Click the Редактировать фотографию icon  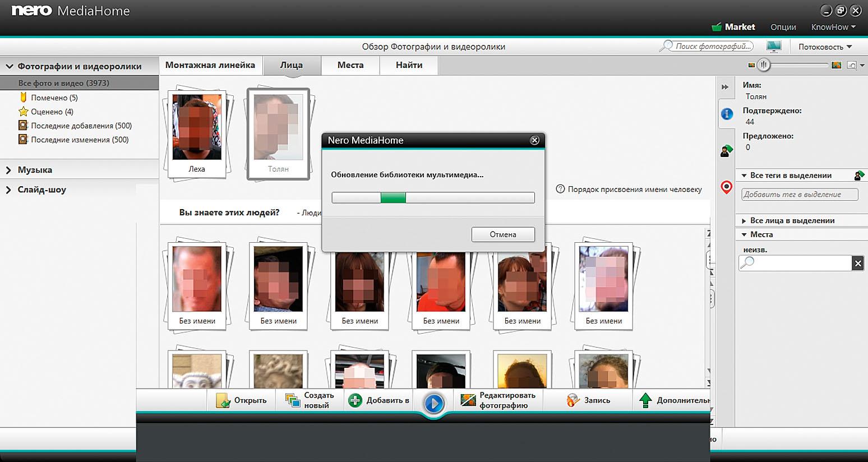pos(468,400)
